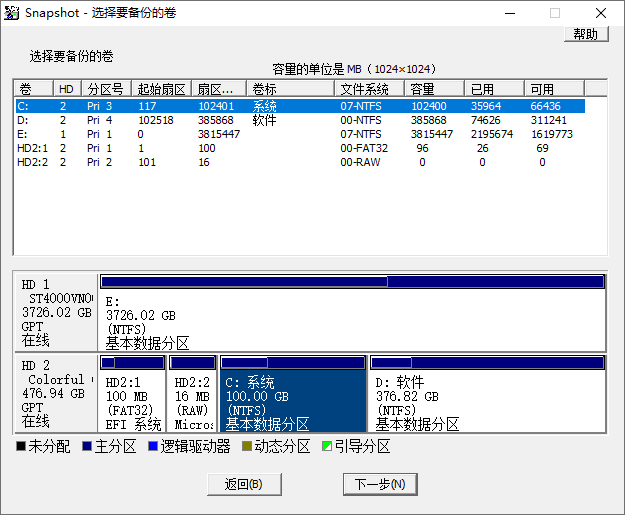Viewport: 625px width, 515px height.
Task: Select the HD2:1 volume row
Action: pos(300,148)
